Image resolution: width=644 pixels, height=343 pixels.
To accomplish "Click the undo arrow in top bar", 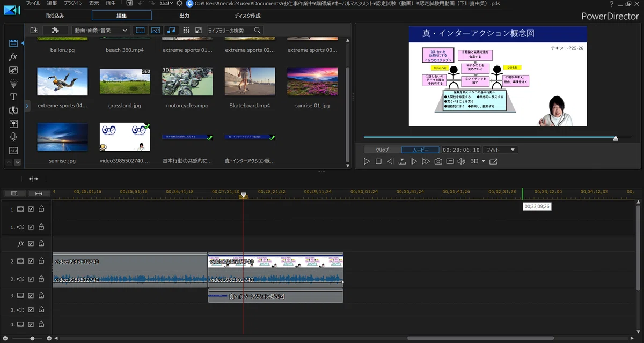I will 141,3.
